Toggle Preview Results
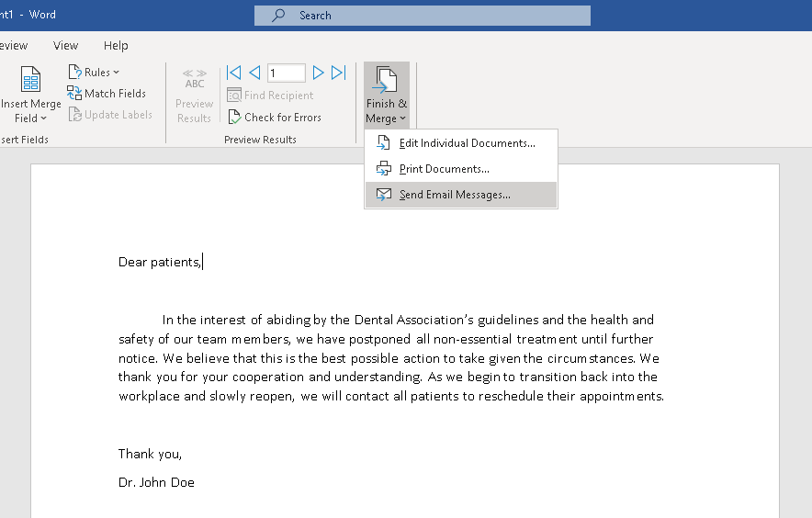 tap(194, 95)
